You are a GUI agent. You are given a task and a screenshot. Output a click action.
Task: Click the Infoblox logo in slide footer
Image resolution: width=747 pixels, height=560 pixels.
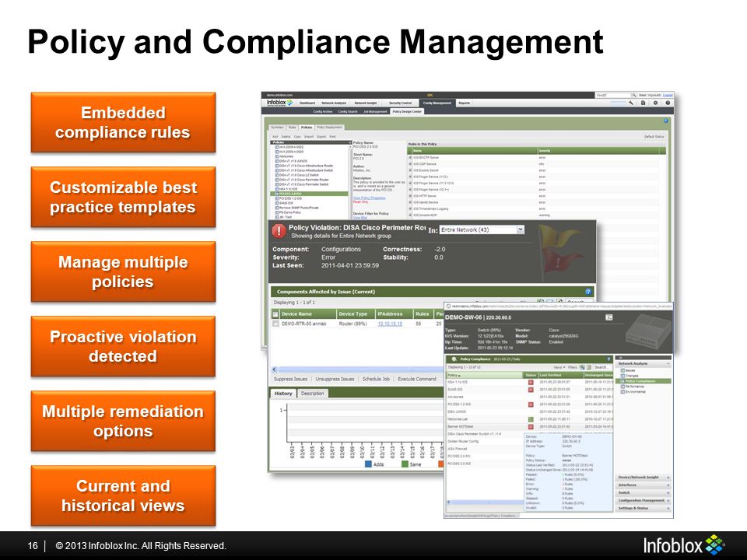point(684,545)
